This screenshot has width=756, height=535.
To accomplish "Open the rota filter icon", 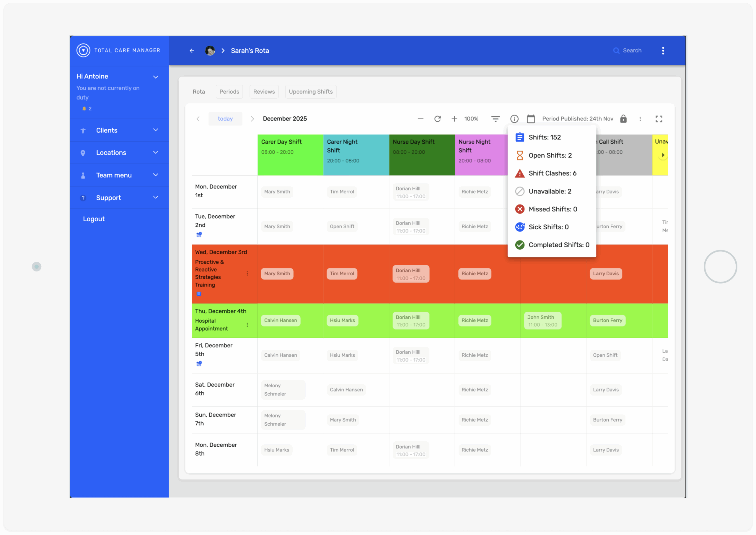I will pos(495,118).
